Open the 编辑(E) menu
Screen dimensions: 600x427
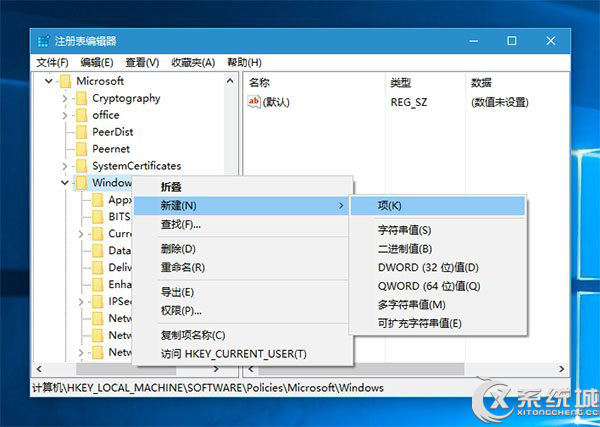tap(96, 62)
